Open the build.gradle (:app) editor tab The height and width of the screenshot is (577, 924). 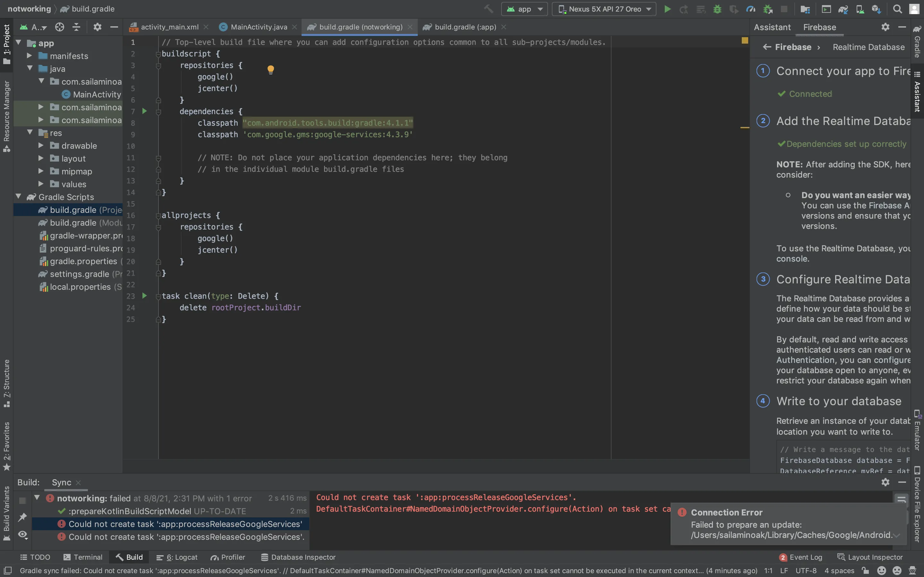click(465, 27)
